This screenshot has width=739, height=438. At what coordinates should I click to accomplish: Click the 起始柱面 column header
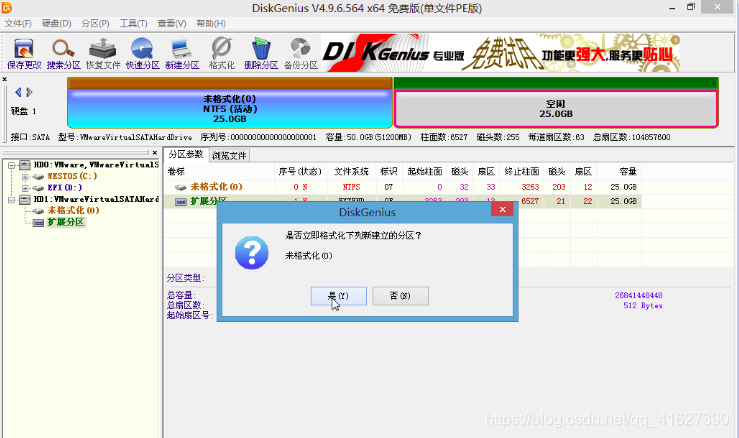click(x=425, y=172)
